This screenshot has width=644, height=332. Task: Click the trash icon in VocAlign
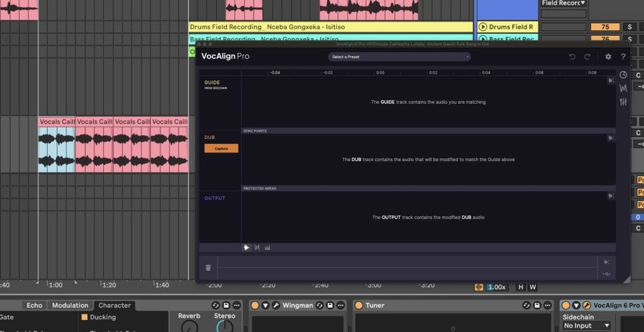coord(208,267)
